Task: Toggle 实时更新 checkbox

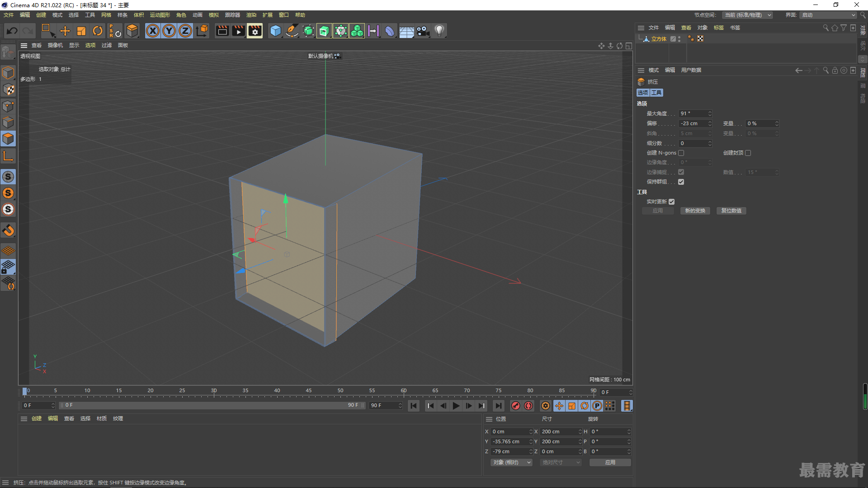Action: (x=672, y=202)
